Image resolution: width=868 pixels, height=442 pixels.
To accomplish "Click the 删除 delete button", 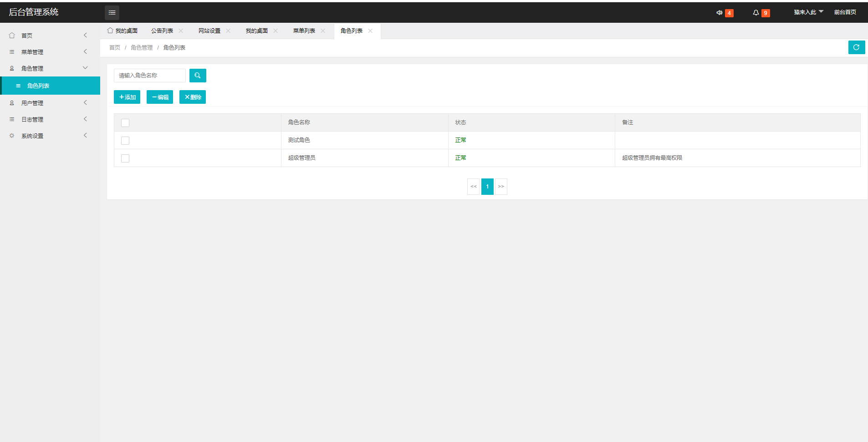I will click(193, 97).
